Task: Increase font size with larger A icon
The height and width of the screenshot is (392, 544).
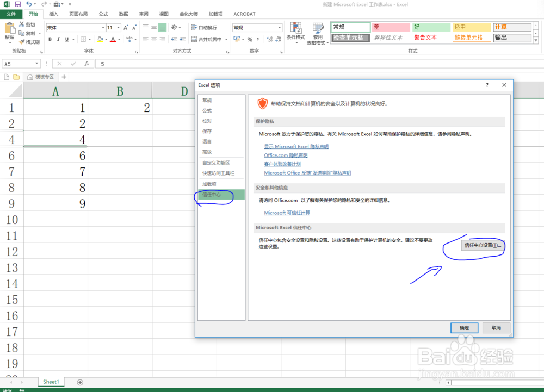Action: click(126, 28)
